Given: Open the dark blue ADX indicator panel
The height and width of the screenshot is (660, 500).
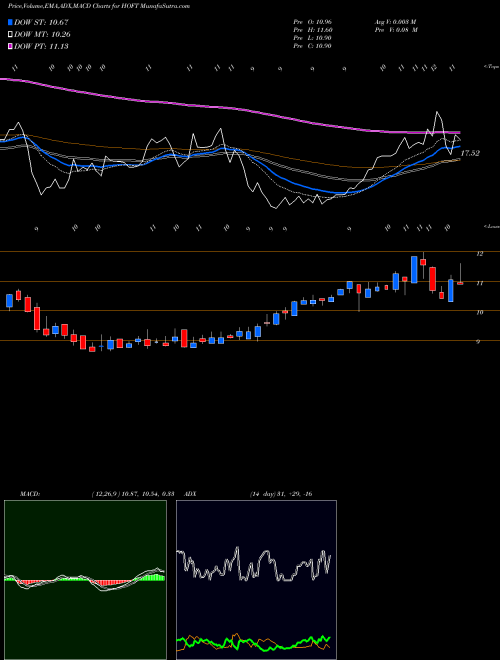Looking at the screenshot, I should tap(256, 580).
